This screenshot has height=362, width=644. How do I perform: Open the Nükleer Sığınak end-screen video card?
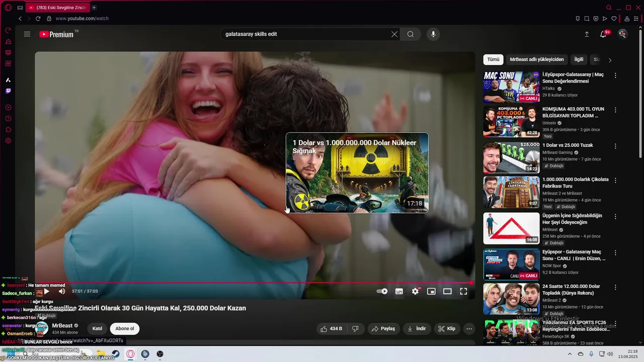tap(357, 172)
